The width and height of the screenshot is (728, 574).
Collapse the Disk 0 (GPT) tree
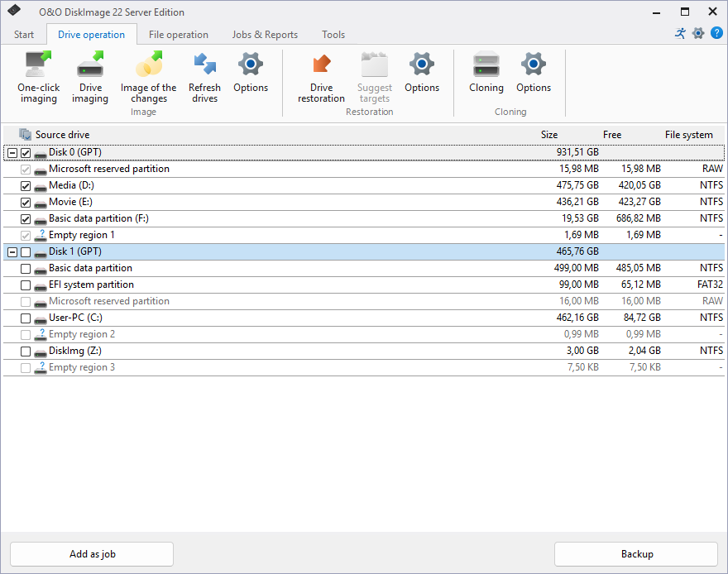point(12,153)
